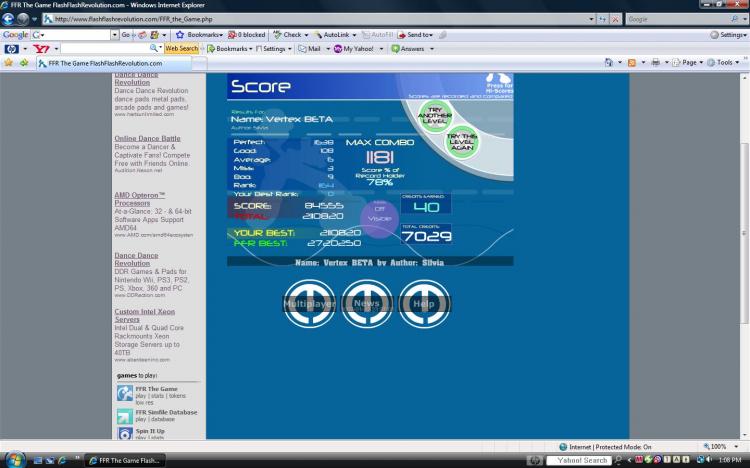Open the News circle icon
This screenshot has height=468, width=750.
pos(366,303)
